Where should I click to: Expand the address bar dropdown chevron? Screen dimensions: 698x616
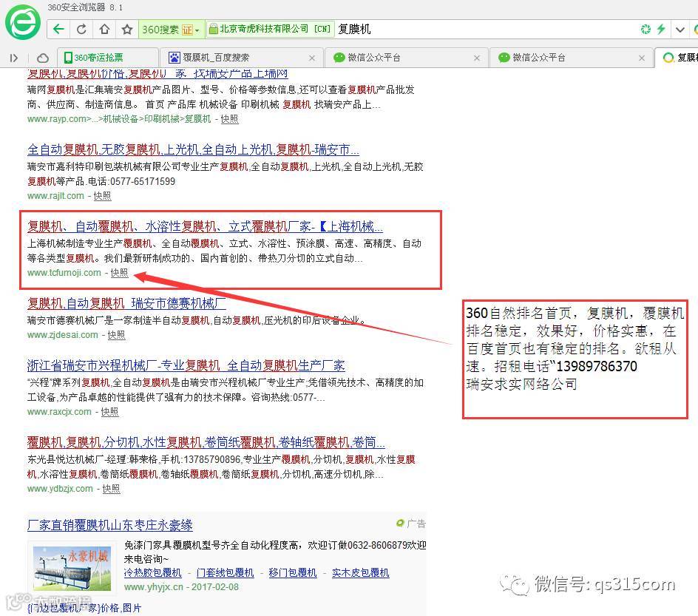coord(680,30)
